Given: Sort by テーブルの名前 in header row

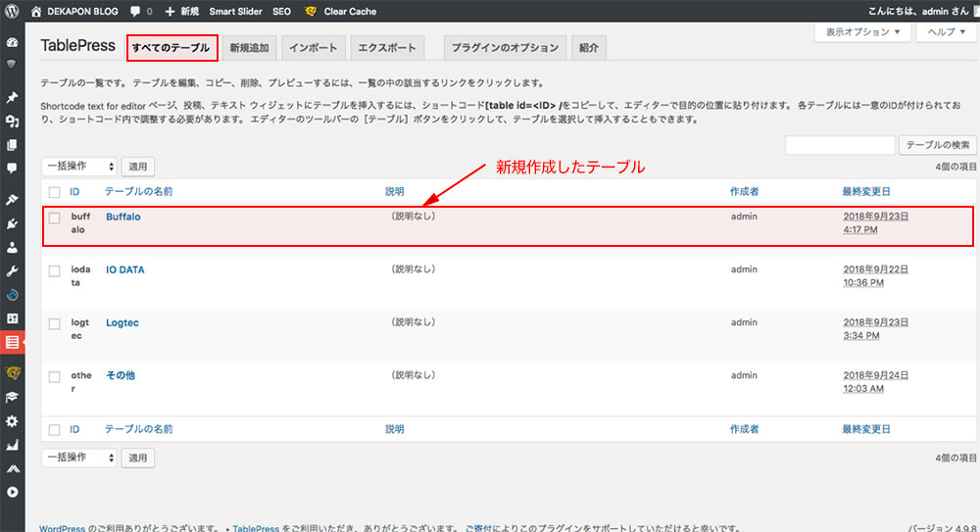Looking at the screenshot, I should tap(139, 192).
